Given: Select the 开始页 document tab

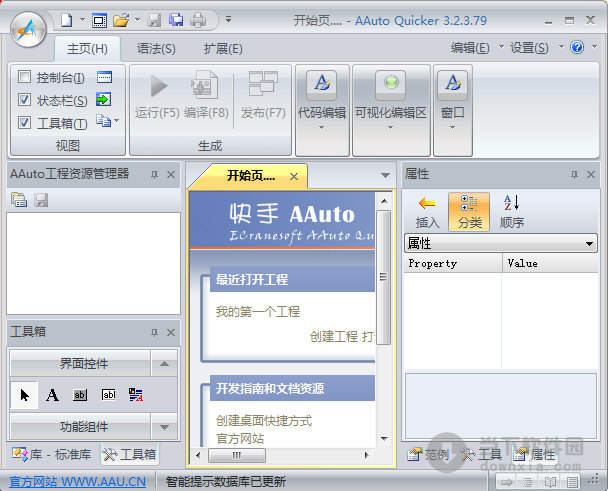Looking at the screenshot, I should [250, 176].
